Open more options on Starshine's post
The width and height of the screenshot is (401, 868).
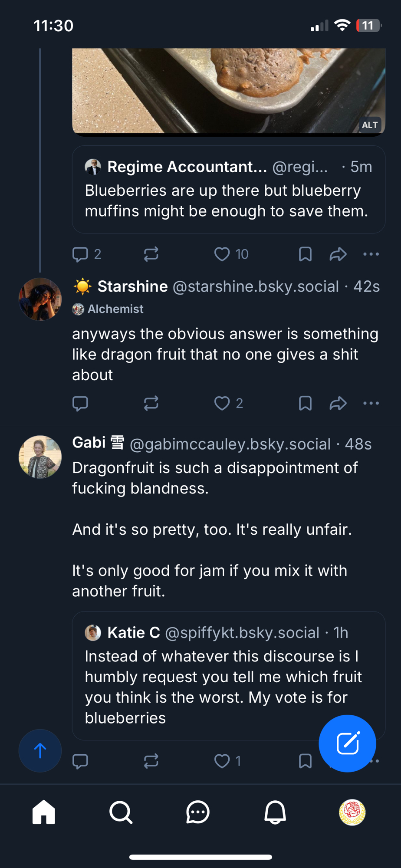[x=371, y=403]
